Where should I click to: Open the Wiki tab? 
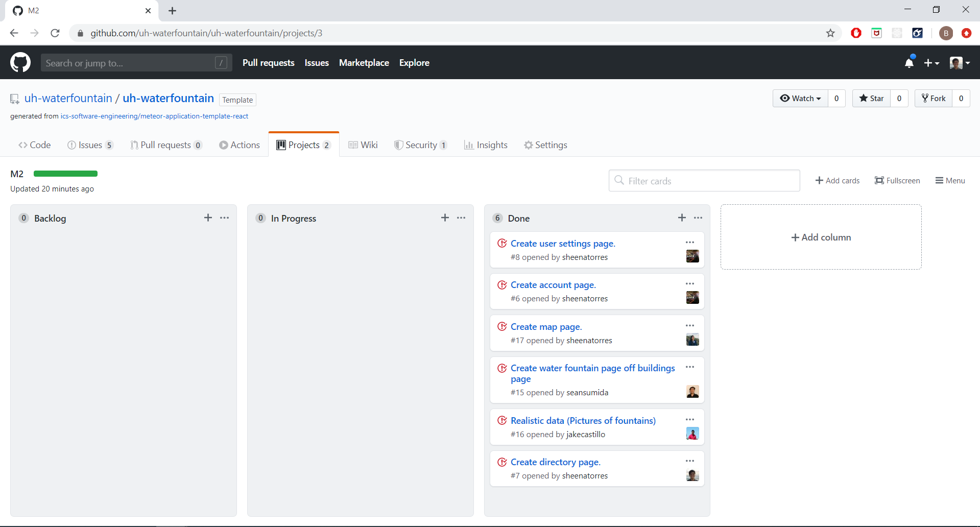(x=363, y=145)
